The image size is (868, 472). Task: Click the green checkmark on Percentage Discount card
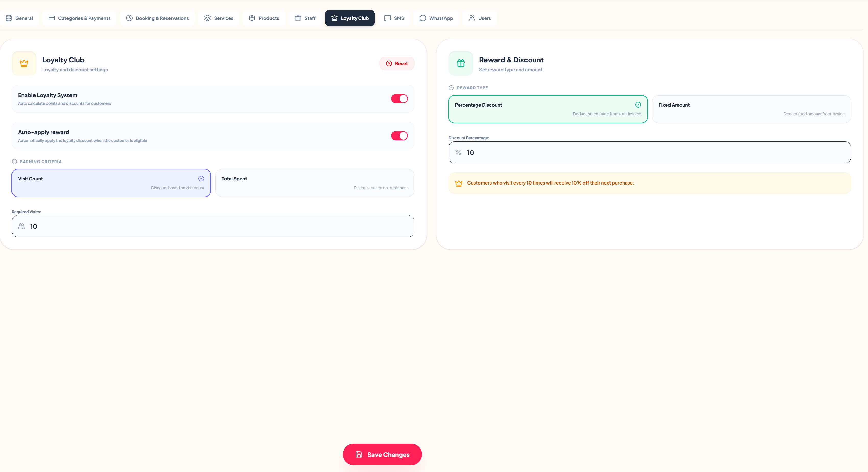[x=638, y=105]
